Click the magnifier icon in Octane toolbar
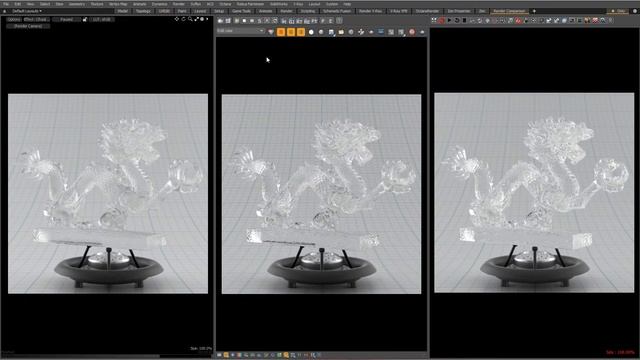The width and height of the screenshot is (640, 360). click(x=603, y=20)
